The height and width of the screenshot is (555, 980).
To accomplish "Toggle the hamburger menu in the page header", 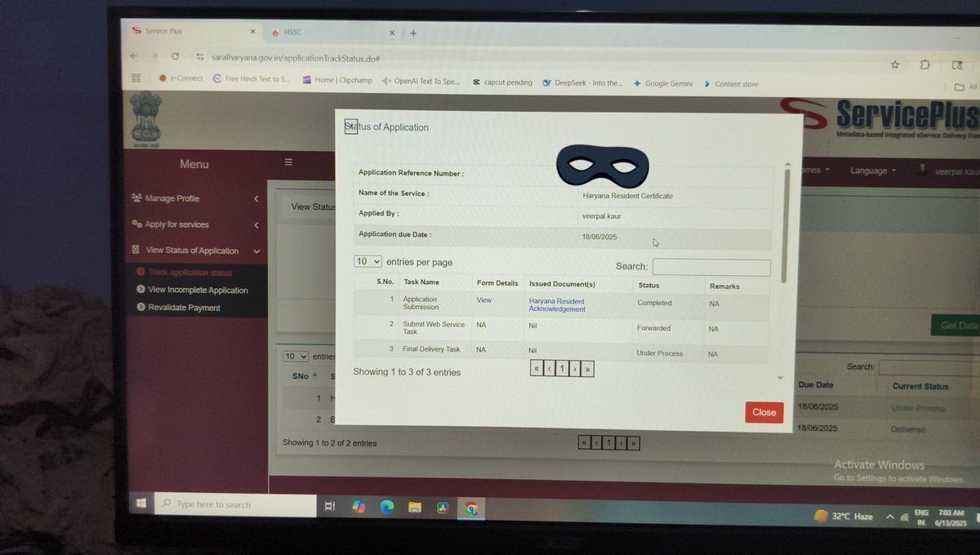I will pos(288,162).
